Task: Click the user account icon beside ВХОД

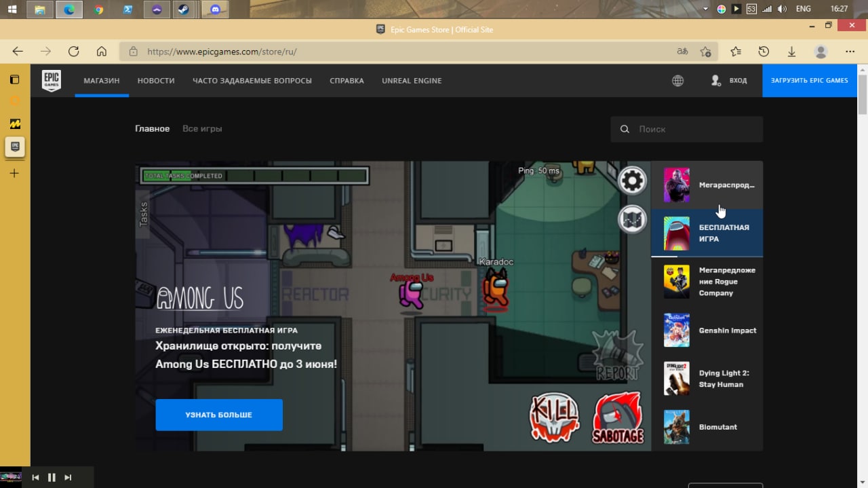Action: pyautogui.click(x=716, y=80)
